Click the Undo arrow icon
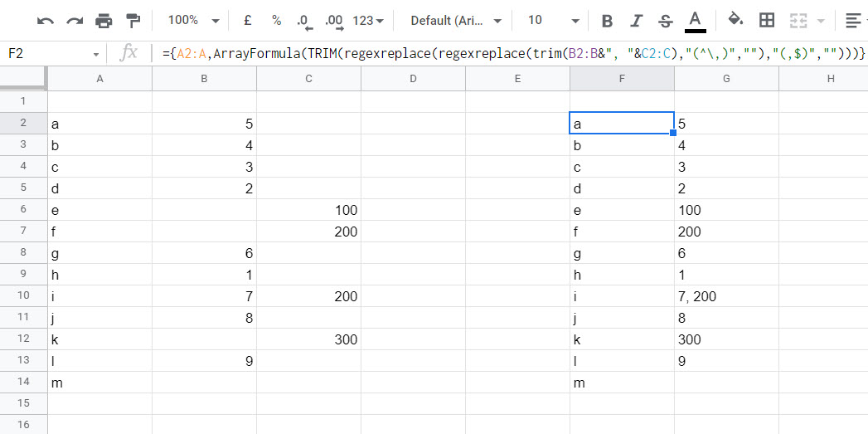The width and height of the screenshot is (868, 434). pos(46,21)
